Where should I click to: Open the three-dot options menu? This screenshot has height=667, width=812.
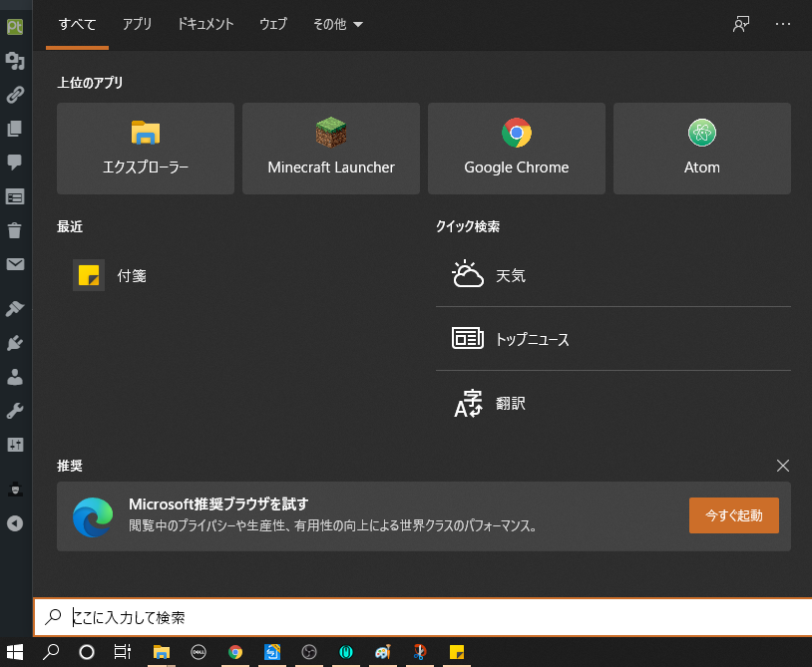782,24
